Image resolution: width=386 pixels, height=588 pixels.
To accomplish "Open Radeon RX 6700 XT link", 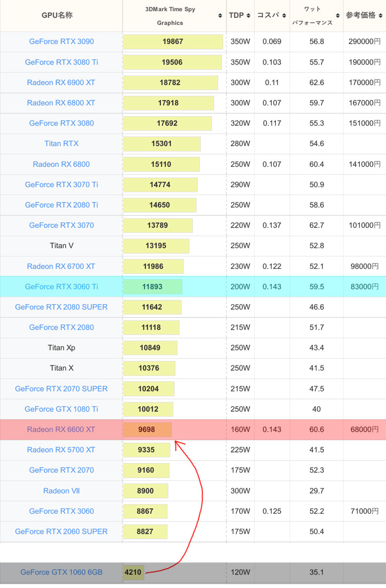I will pyautogui.click(x=61, y=266).
